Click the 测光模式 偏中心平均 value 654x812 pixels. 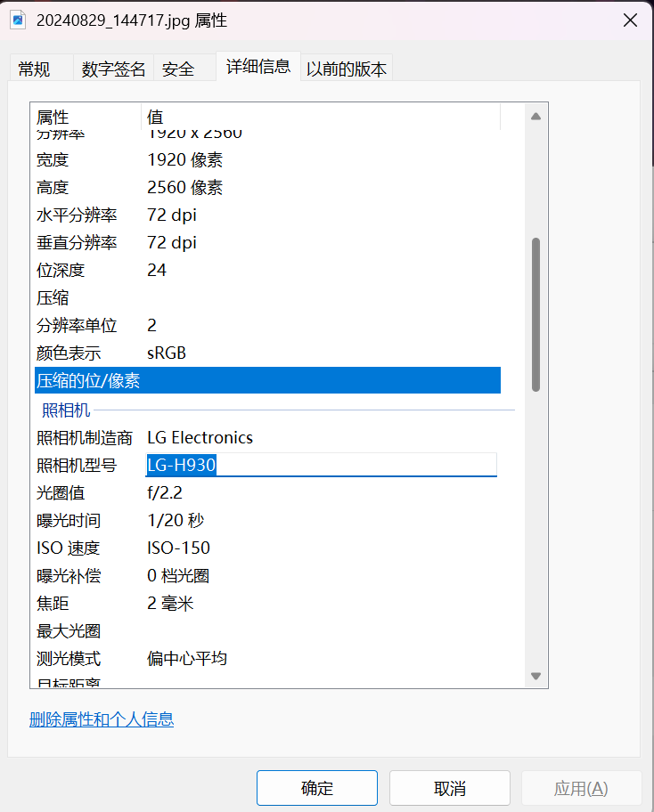click(x=187, y=658)
